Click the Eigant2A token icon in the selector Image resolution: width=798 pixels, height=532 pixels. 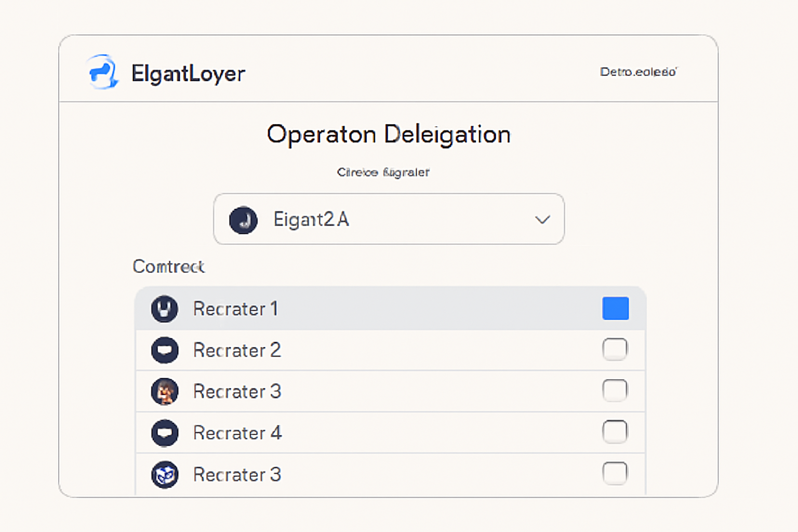click(x=244, y=220)
